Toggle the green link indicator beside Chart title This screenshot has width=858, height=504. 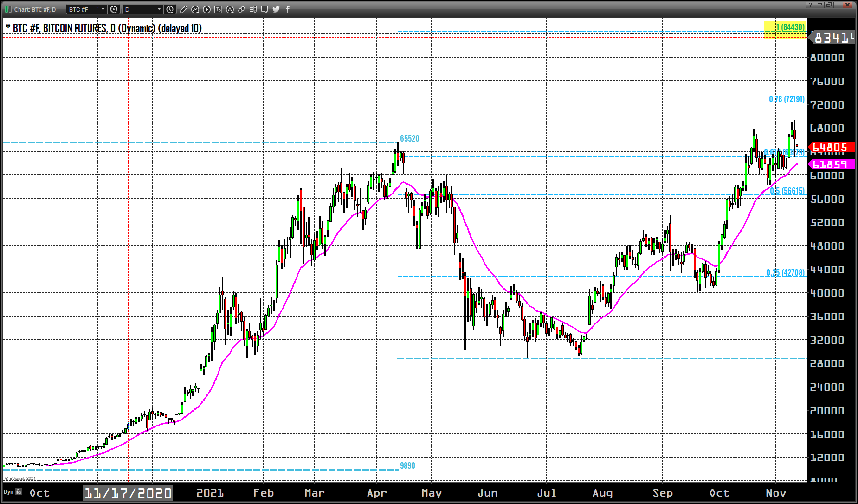[8, 9]
